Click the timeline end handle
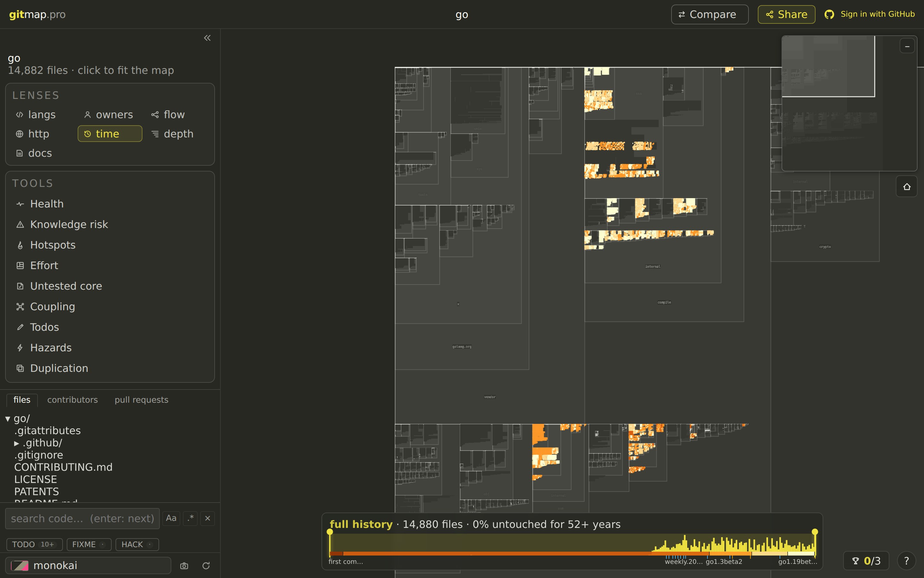924x578 pixels. pyautogui.click(x=815, y=532)
